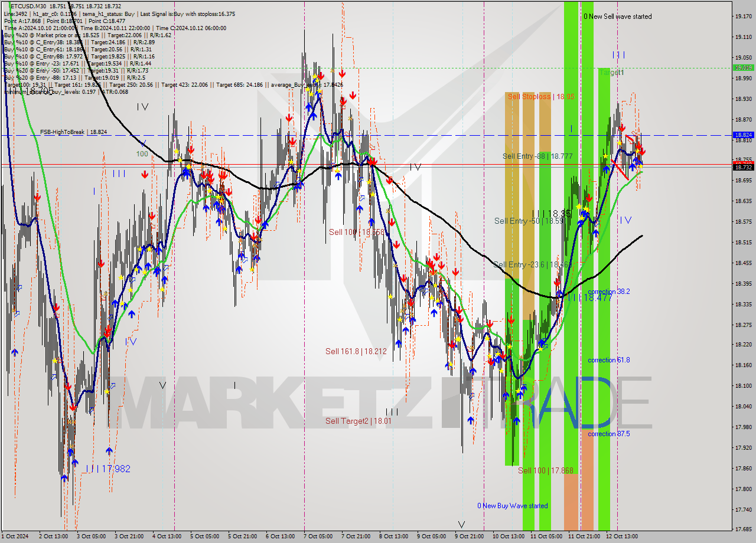Select the green Target1 label

611,72
